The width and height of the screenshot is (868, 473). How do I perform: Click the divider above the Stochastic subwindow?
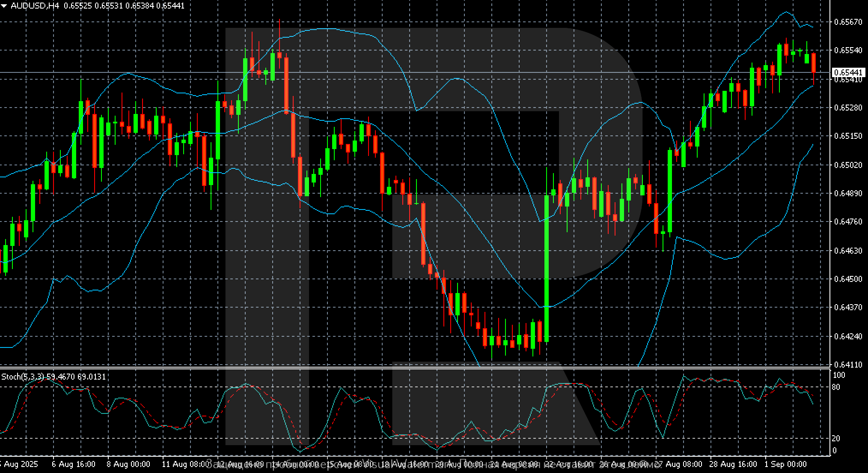(411, 368)
